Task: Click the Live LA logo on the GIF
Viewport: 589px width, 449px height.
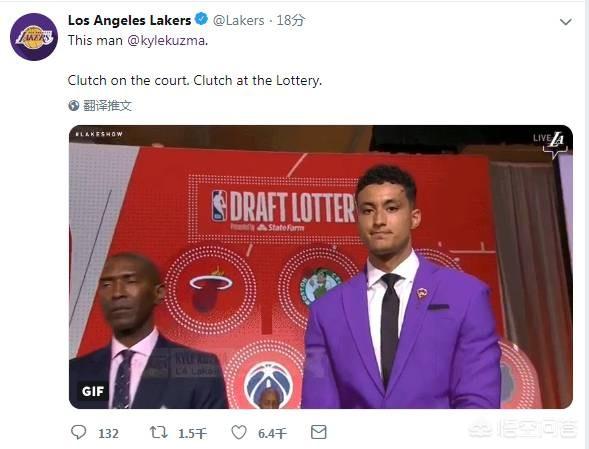Action: point(550,144)
